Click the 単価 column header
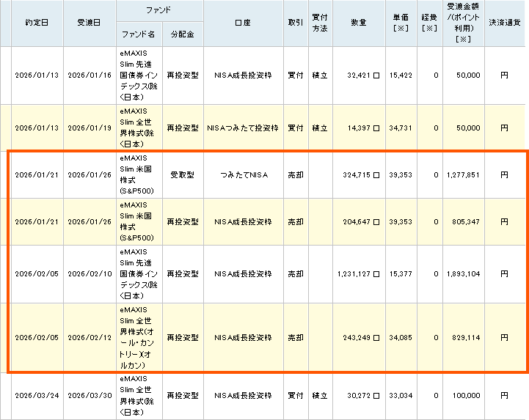The width and height of the screenshot is (529, 420). click(400, 23)
